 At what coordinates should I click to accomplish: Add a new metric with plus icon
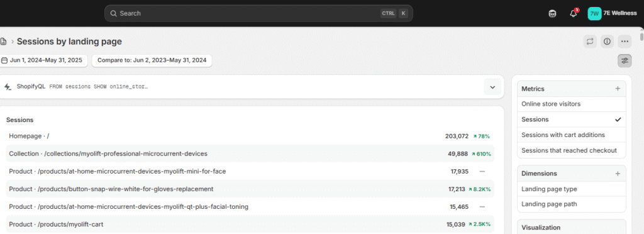point(618,89)
